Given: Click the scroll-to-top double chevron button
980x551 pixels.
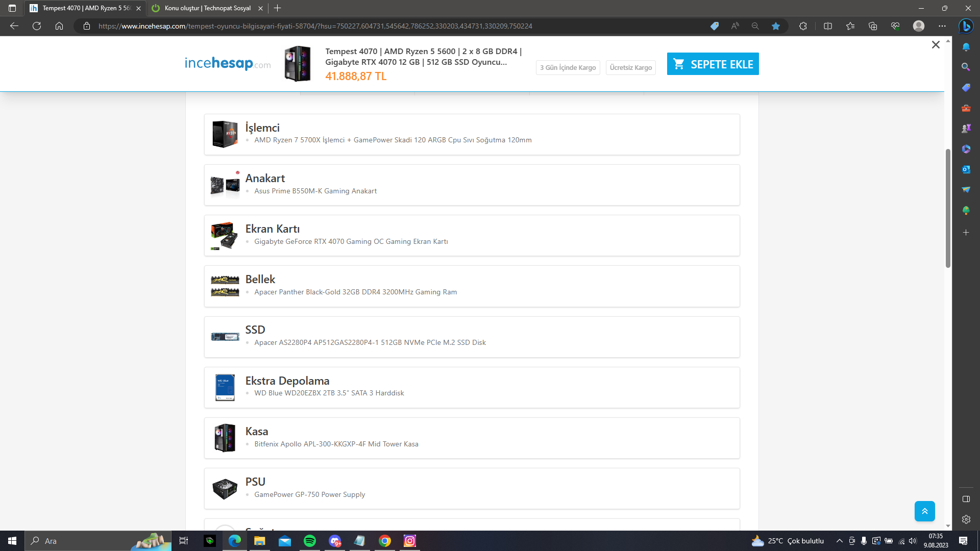Looking at the screenshot, I should click(x=924, y=511).
